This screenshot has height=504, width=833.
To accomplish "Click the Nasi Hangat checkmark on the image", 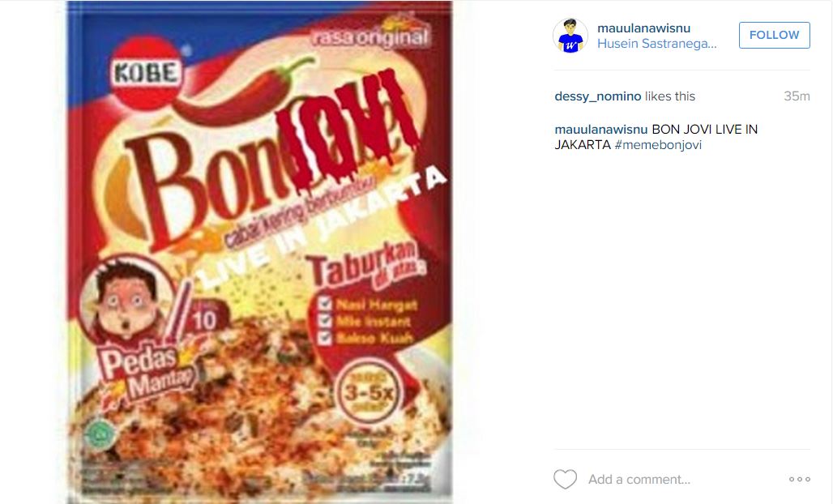I will click(x=325, y=304).
